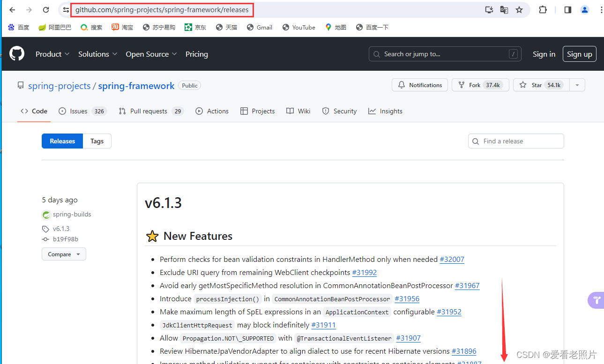The image size is (604, 364).
Task: Open issue link #32007
Action: point(452,260)
